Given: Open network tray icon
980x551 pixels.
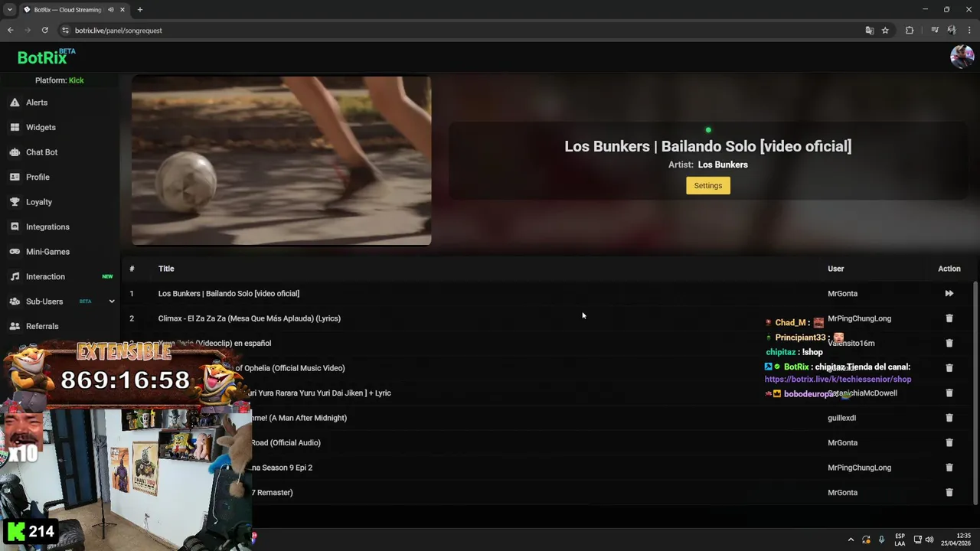Looking at the screenshot, I should (918, 540).
